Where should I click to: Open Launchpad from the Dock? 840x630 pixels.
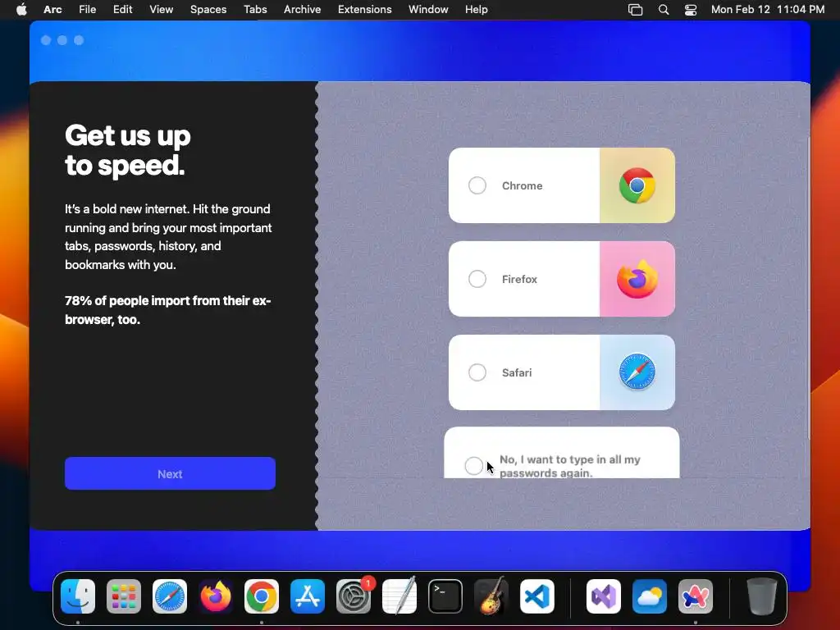(124, 596)
